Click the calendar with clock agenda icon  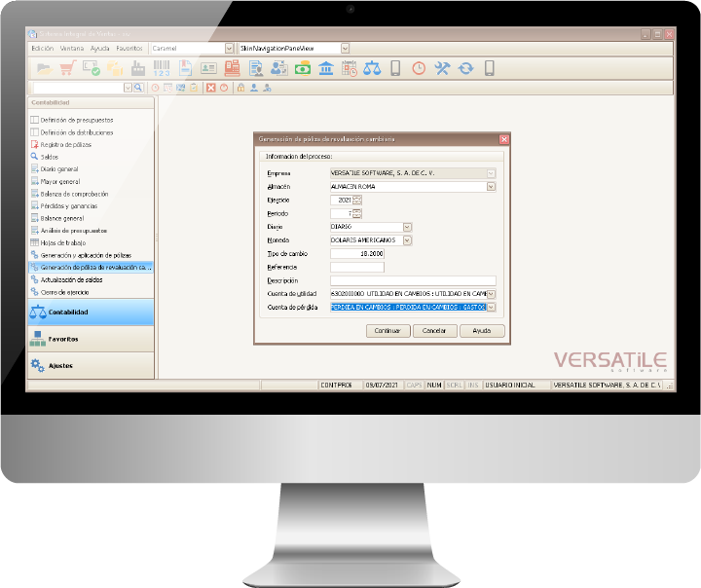click(350, 68)
